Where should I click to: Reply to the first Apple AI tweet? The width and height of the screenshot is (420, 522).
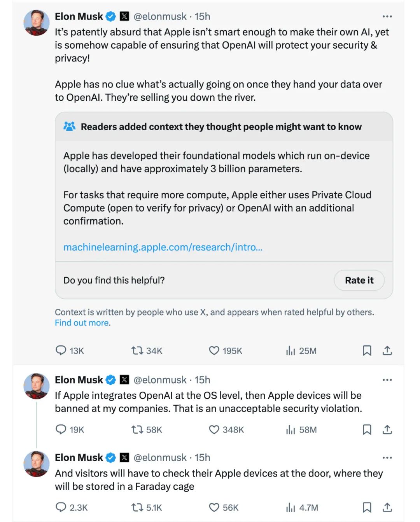tap(61, 350)
